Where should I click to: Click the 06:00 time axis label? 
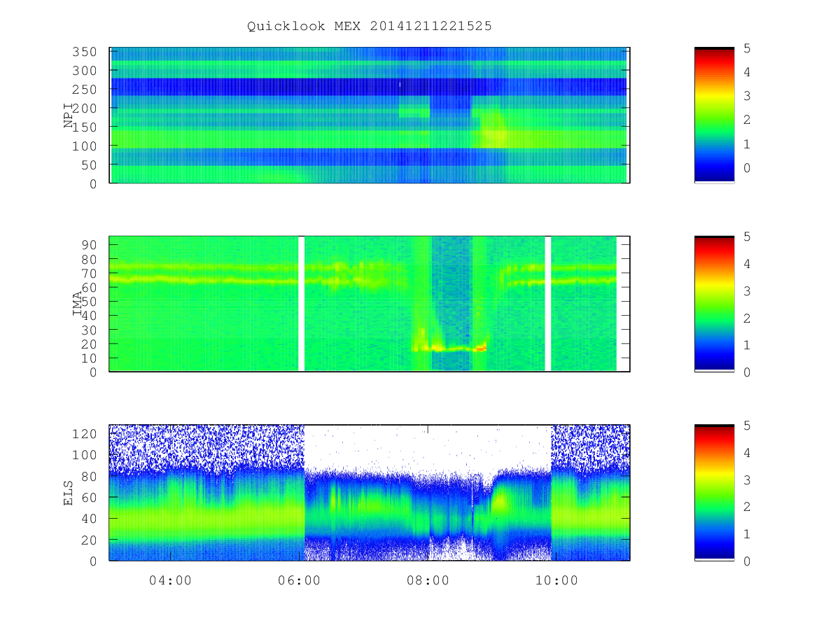coord(300,580)
